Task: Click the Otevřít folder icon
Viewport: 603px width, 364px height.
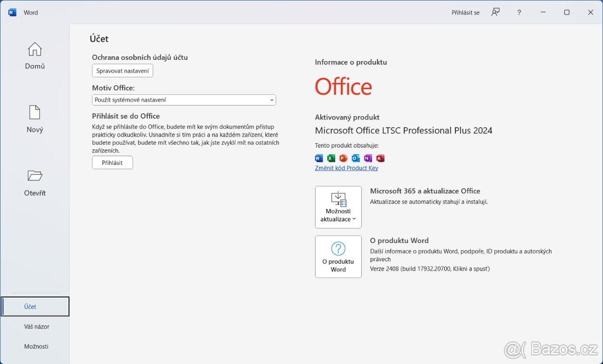Action: tap(35, 176)
